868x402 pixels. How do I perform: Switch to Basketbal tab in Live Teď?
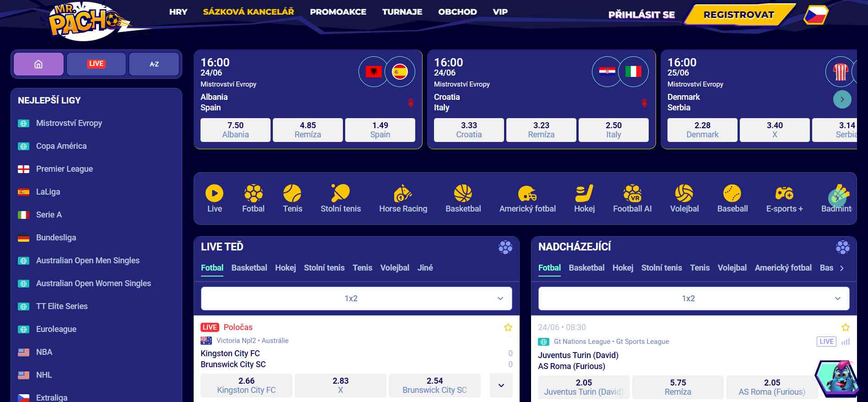[x=249, y=268]
